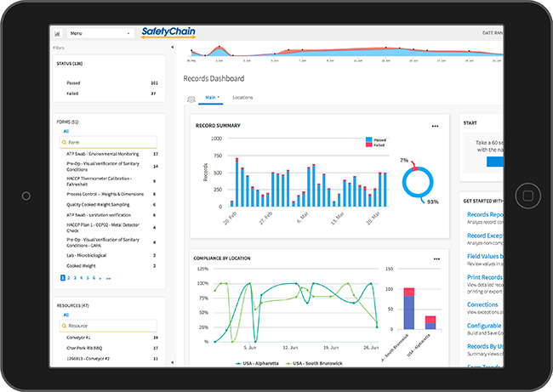
Task: Open the Menu dropdown
Action: click(100, 33)
